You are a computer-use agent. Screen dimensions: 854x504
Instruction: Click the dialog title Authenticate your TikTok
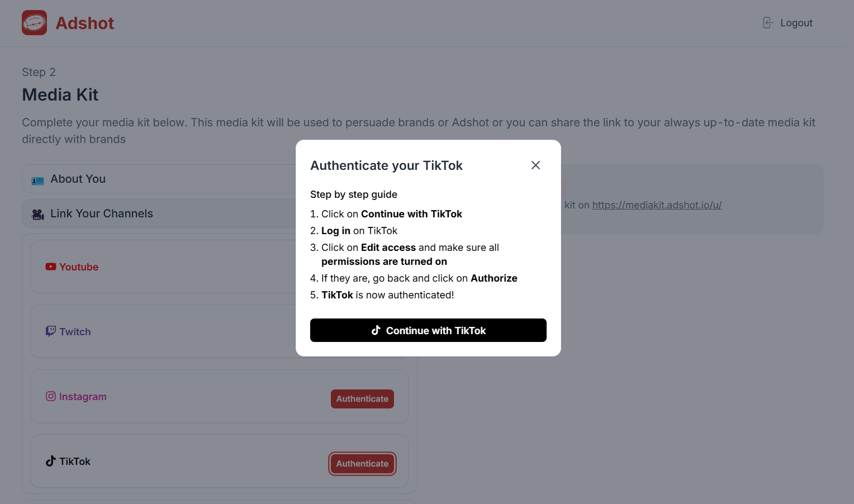(387, 165)
